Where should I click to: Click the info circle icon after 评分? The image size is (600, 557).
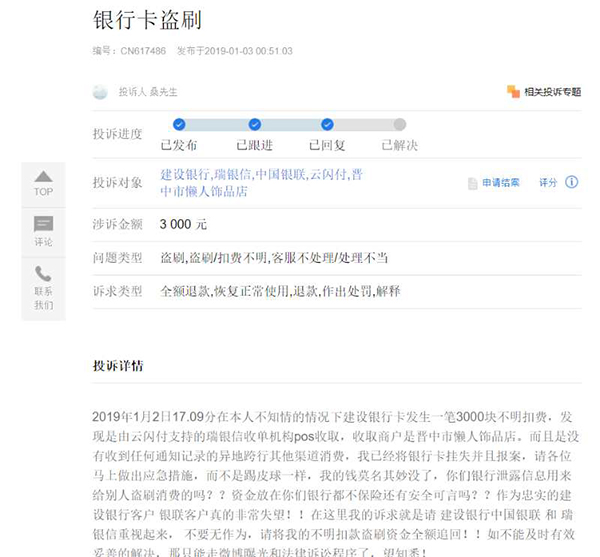coord(572,182)
